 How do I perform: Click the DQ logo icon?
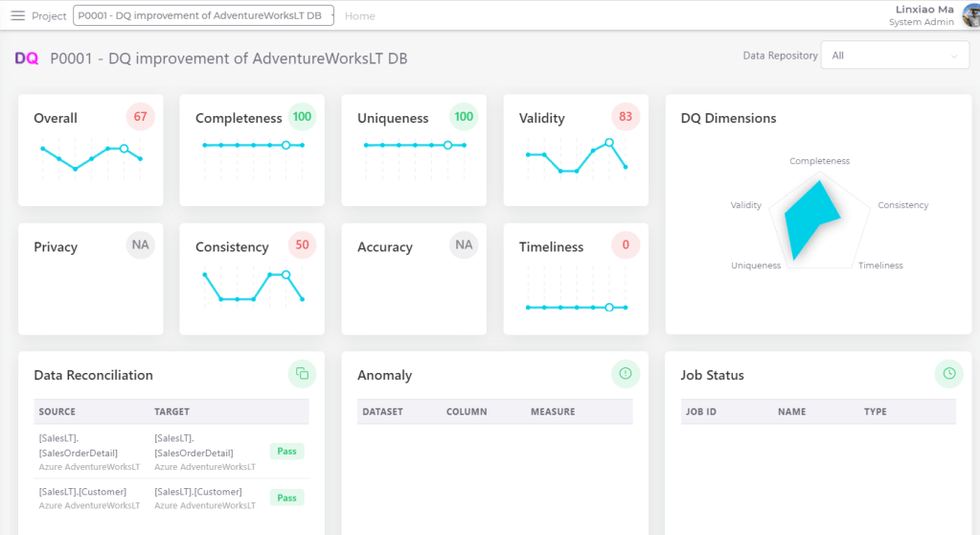click(x=27, y=58)
